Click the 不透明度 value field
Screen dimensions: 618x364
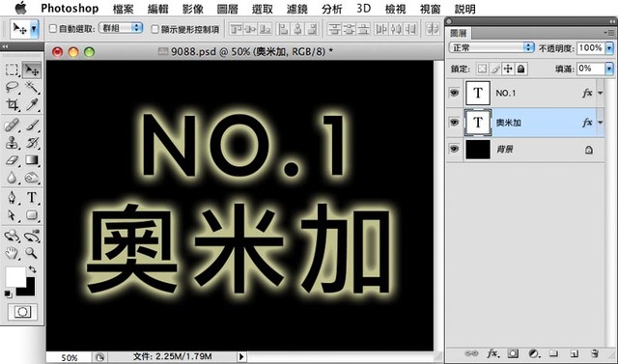591,48
